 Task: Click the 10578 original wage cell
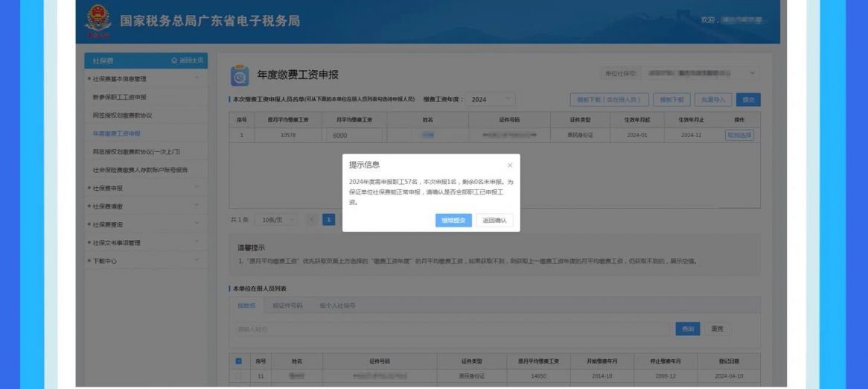[288, 135]
